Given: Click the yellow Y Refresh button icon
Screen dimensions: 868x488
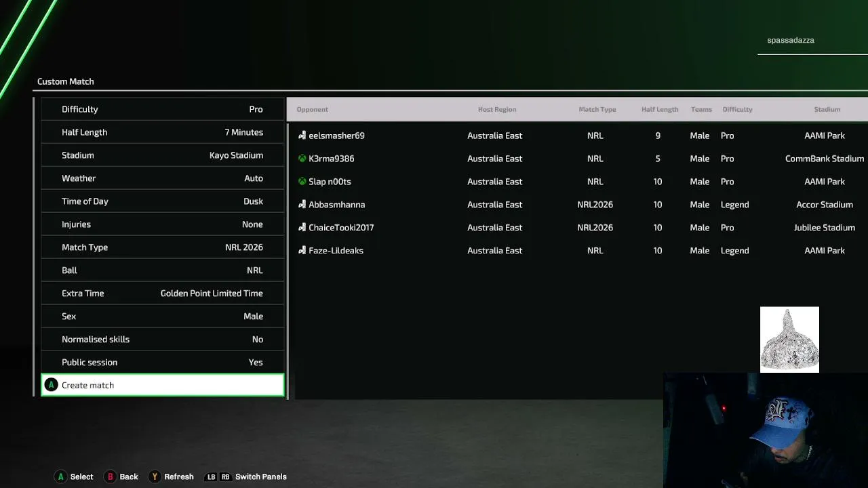Looking at the screenshot, I should [155, 476].
